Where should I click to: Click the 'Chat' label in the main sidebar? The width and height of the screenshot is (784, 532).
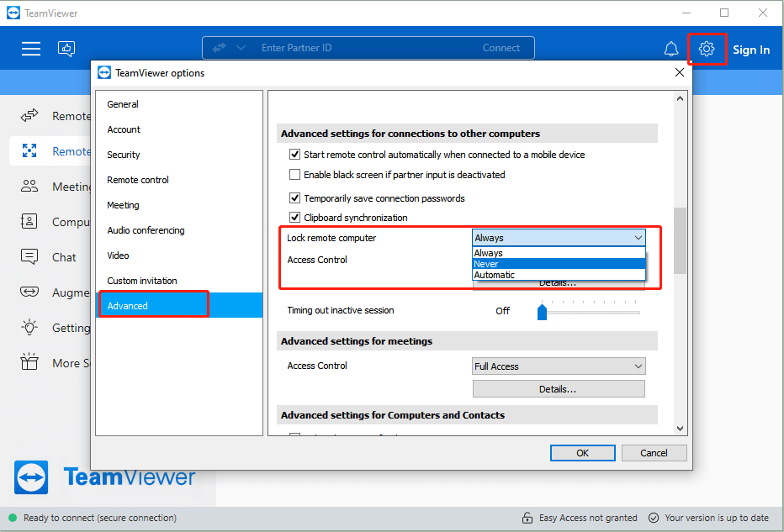click(64, 257)
